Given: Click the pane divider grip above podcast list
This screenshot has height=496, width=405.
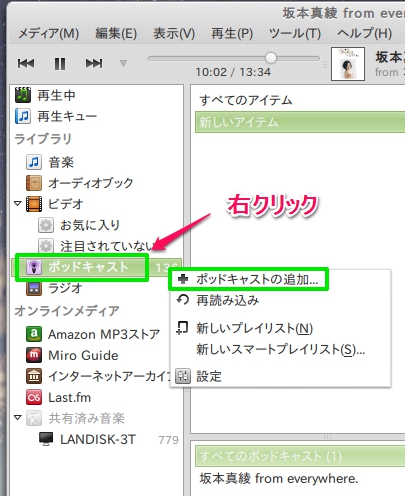Looking at the screenshot, I should (327, 437).
